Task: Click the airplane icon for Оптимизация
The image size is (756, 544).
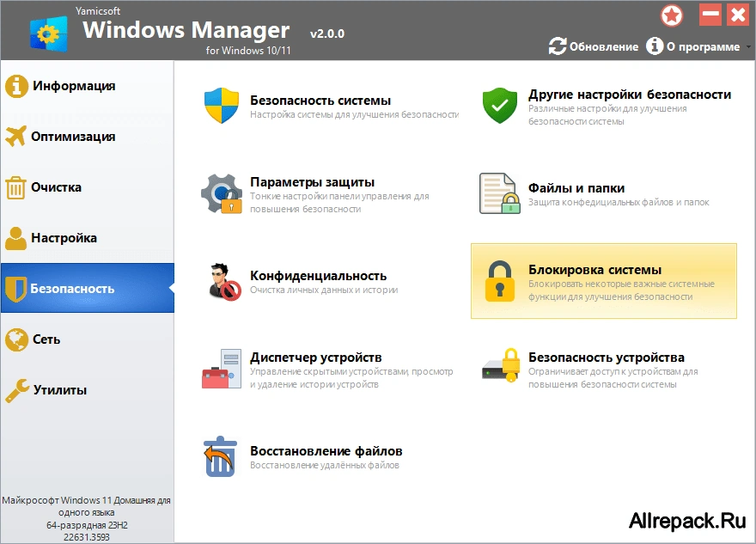Action: click(16, 137)
